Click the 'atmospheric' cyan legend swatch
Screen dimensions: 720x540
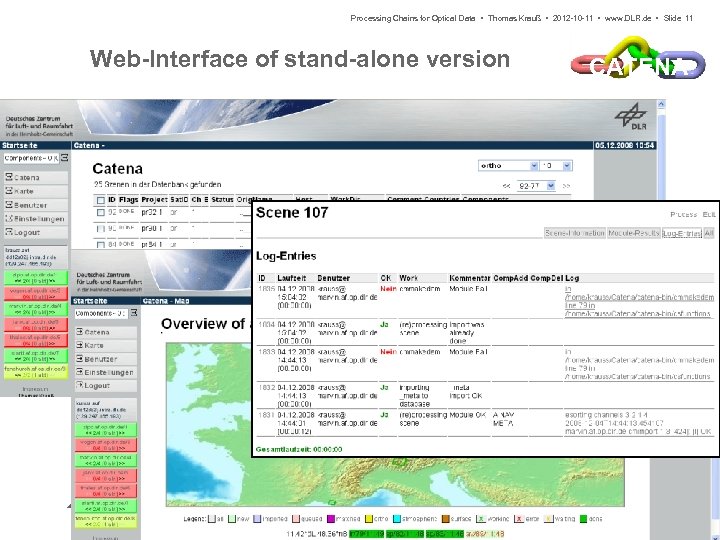tap(397, 519)
